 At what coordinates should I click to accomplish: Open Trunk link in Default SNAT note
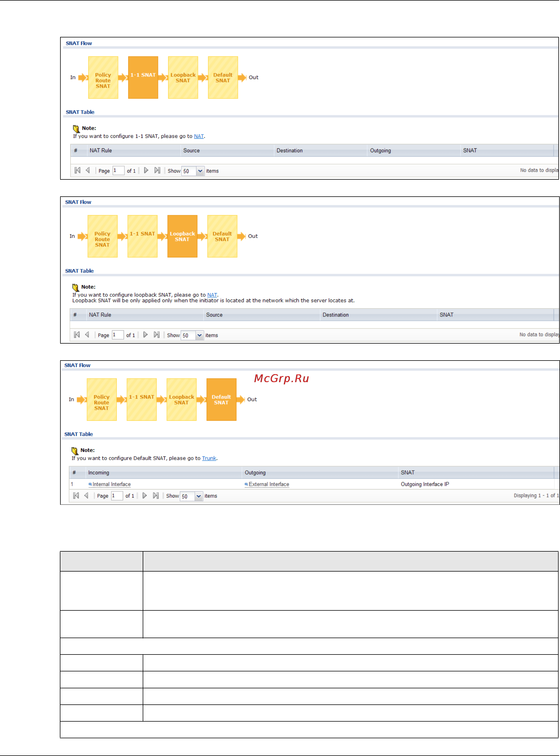click(209, 458)
